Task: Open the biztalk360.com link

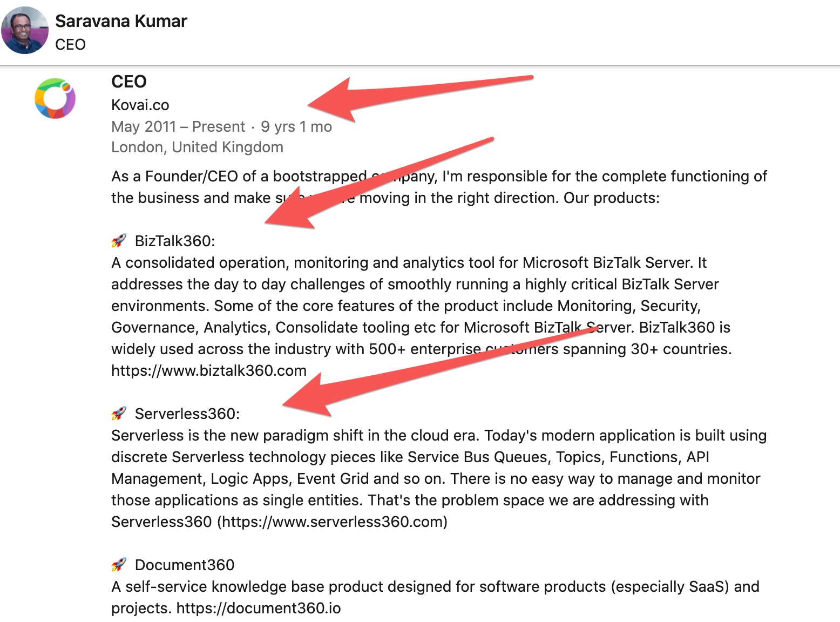Action: pos(208,370)
